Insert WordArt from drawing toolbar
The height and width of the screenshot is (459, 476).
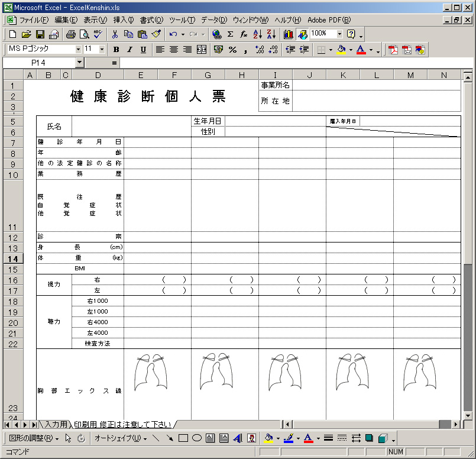click(x=238, y=438)
